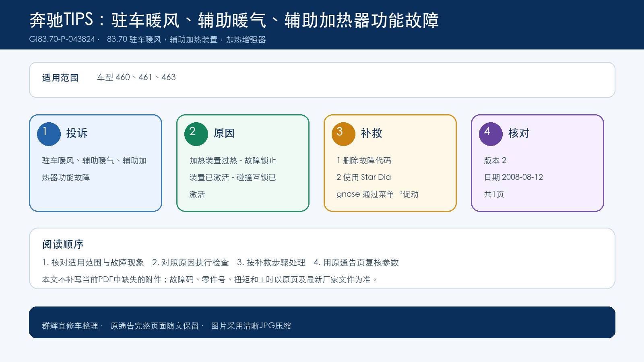644x362 pixels.
Task: Click the text 车型 460、461、463
Action: click(x=136, y=77)
